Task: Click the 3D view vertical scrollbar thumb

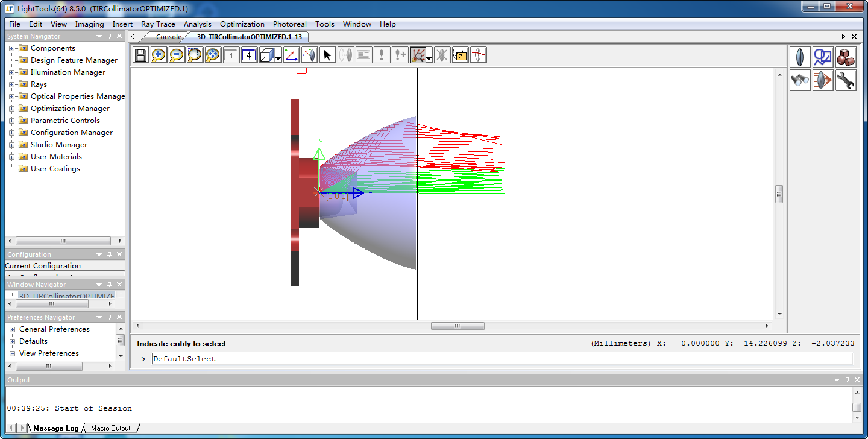Action: coord(779,194)
